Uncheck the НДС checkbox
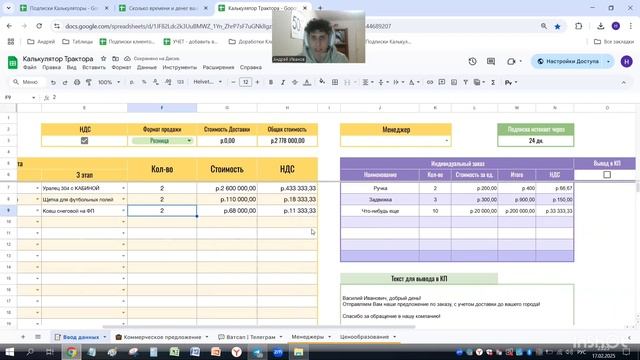Viewport: 640px width, 360px height. point(84,140)
